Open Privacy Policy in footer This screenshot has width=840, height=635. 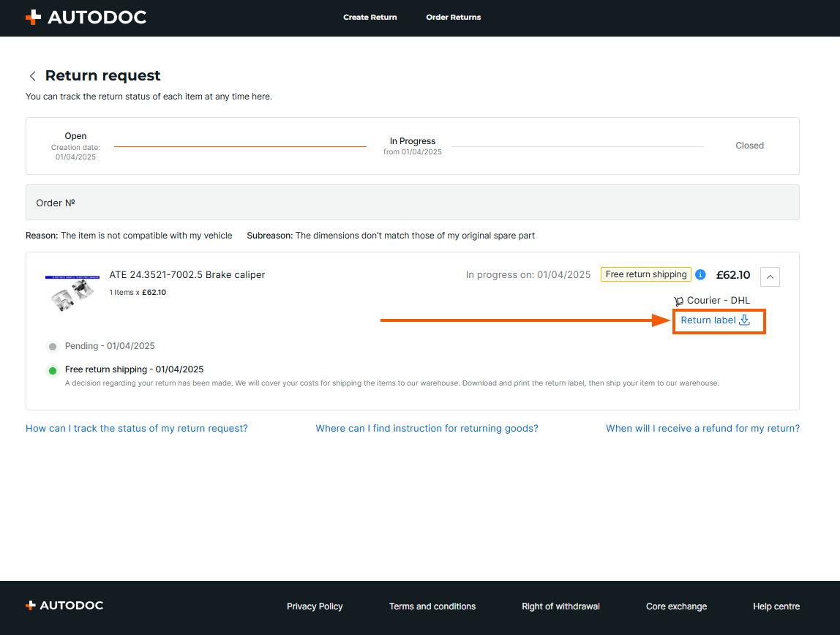coord(315,606)
